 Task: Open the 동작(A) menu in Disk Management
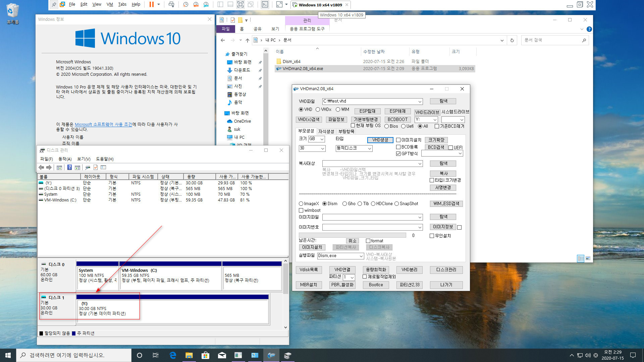pyautogui.click(x=65, y=159)
